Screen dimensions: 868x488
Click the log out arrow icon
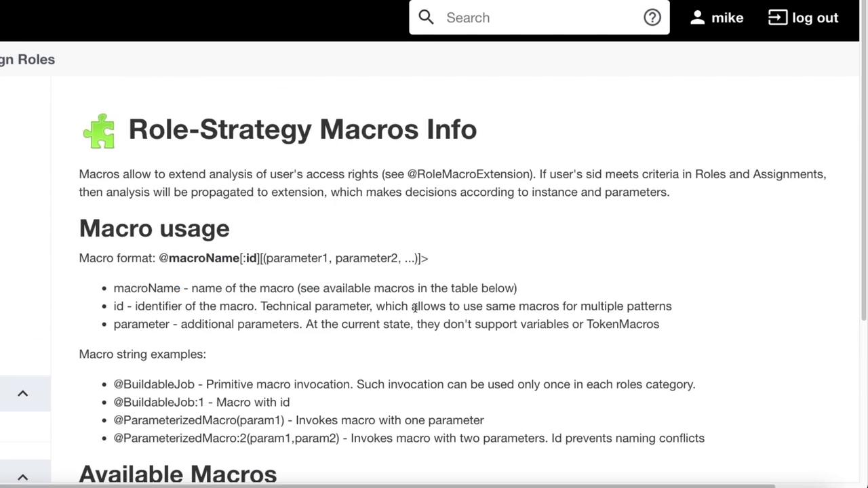point(777,18)
